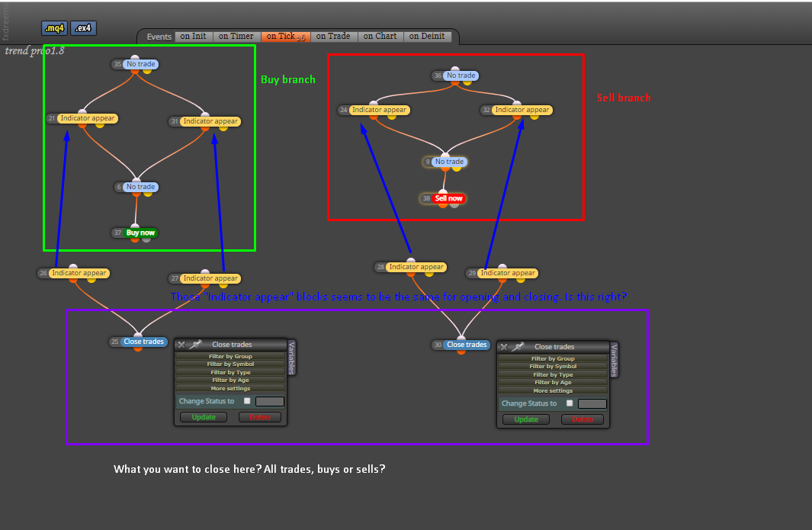Click status value field in block 25 panel

(x=270, y=402)
